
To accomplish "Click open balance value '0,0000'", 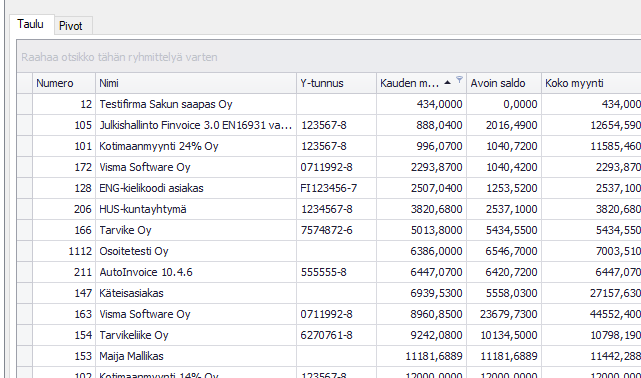I will (x=504, y=104).
